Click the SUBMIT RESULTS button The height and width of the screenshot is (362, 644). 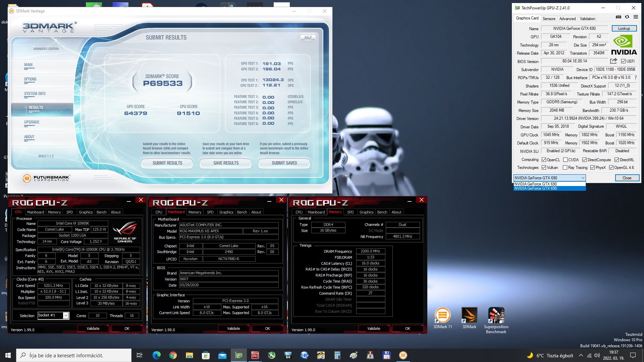coord(167,163)
